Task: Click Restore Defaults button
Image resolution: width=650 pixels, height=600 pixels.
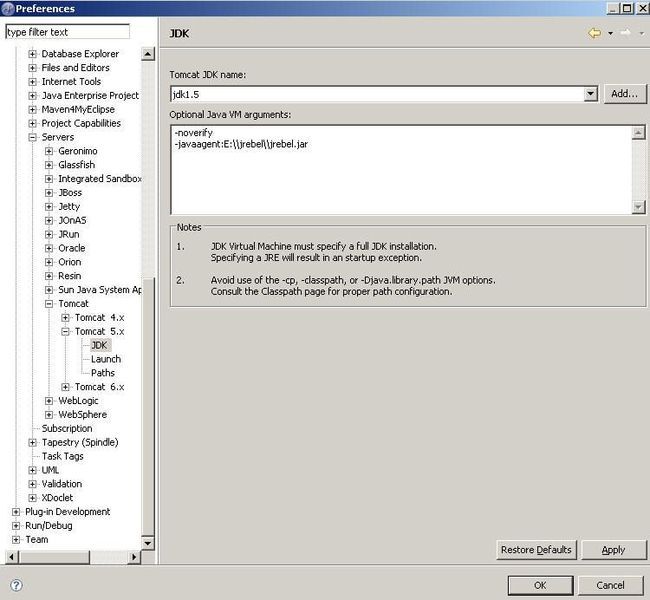Action: 536,550
